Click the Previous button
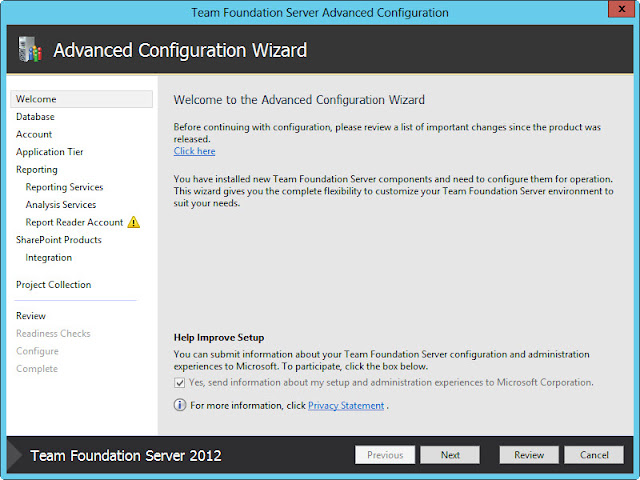The height and width of the screenshot is (480, 640). [385, 455]
